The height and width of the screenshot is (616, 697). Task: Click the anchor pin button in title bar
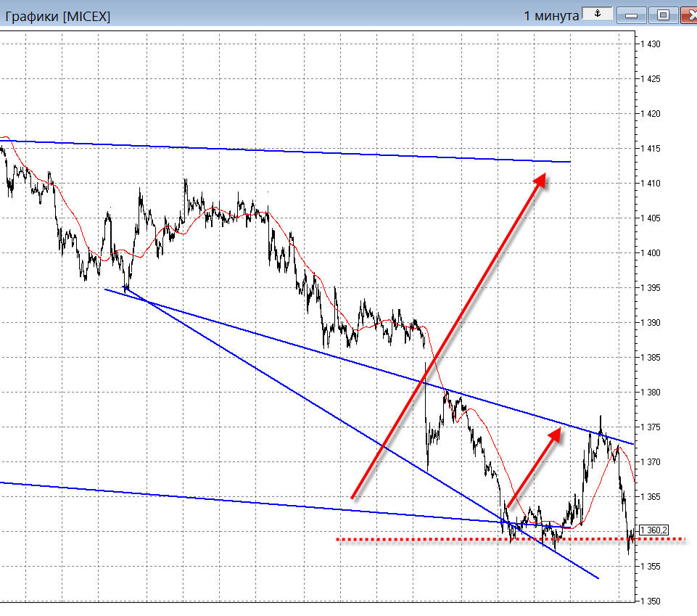(598, 14)
